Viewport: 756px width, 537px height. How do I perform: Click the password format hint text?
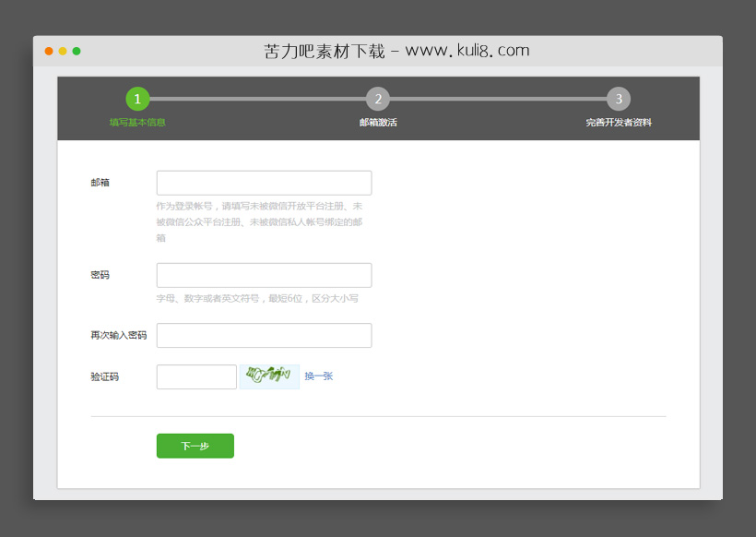[x=256, y=298]
